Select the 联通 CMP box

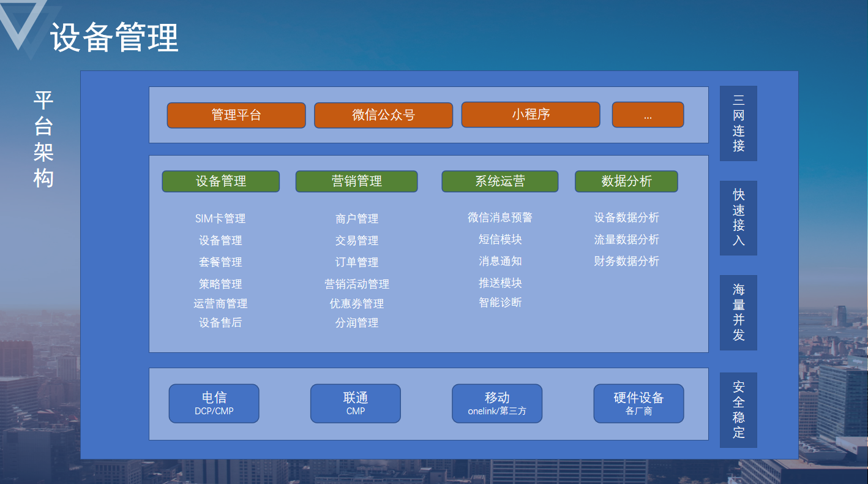(356, 403)
